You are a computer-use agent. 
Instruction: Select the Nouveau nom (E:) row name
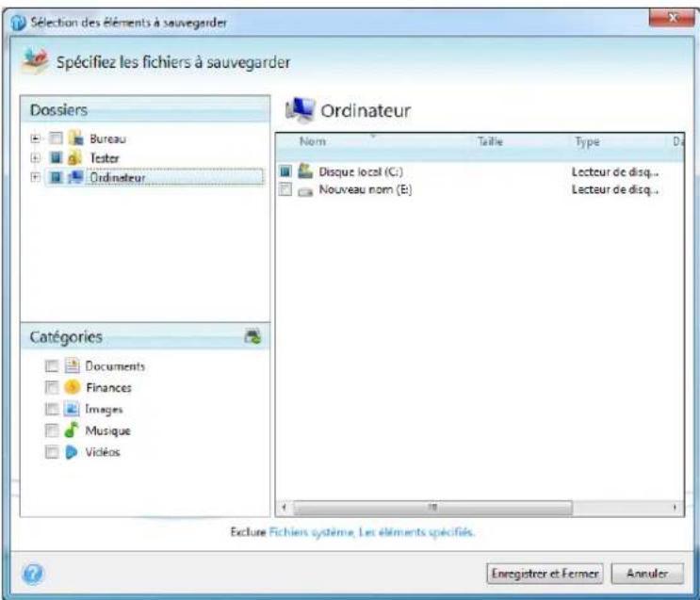click(x=366, y=189)
